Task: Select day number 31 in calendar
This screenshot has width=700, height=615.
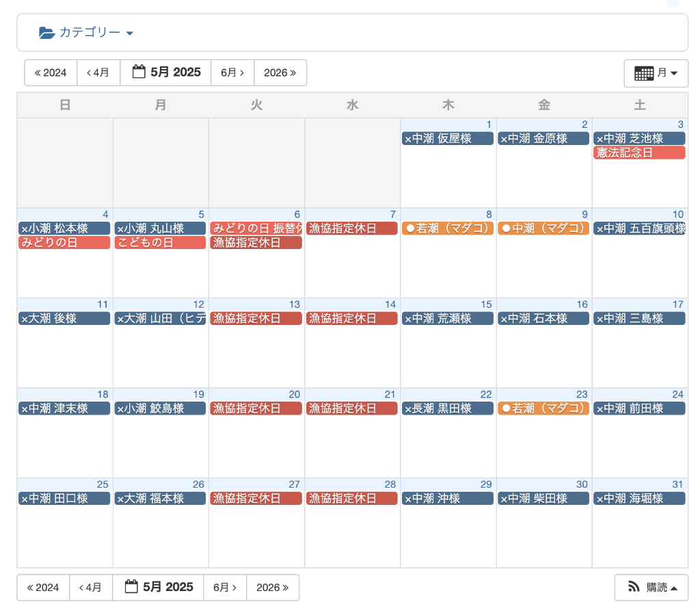Action: [x=677, y=484]
